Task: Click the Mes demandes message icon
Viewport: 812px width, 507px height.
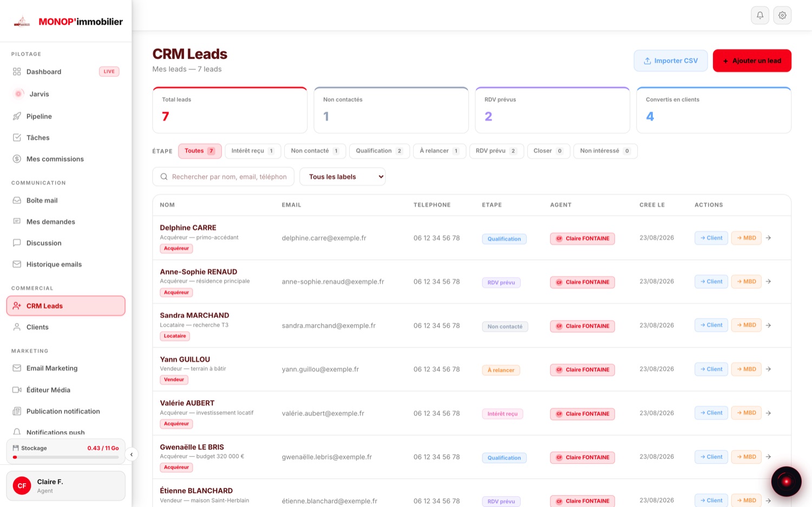Action: tap(17, 221)
